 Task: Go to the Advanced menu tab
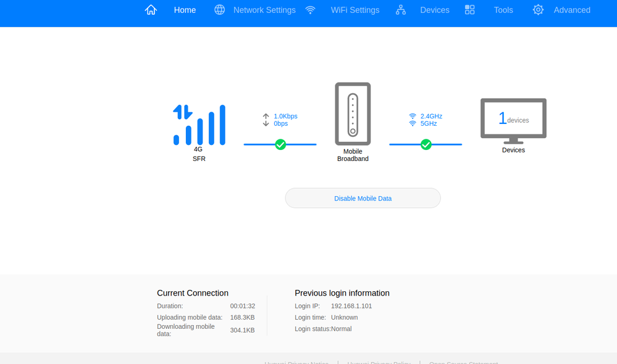click(572, 10)
